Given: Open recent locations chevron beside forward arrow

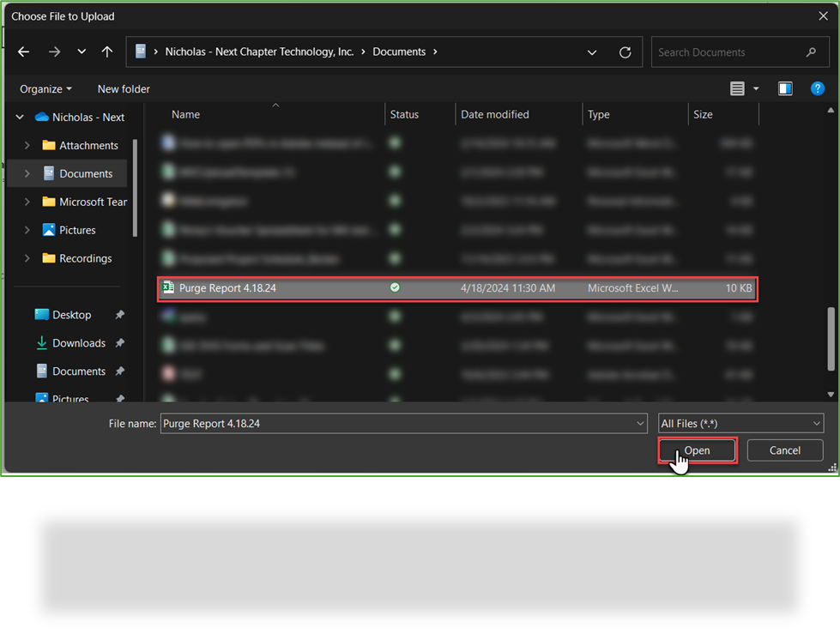Looking at the screenshot, I should click(x=82, y=52).
